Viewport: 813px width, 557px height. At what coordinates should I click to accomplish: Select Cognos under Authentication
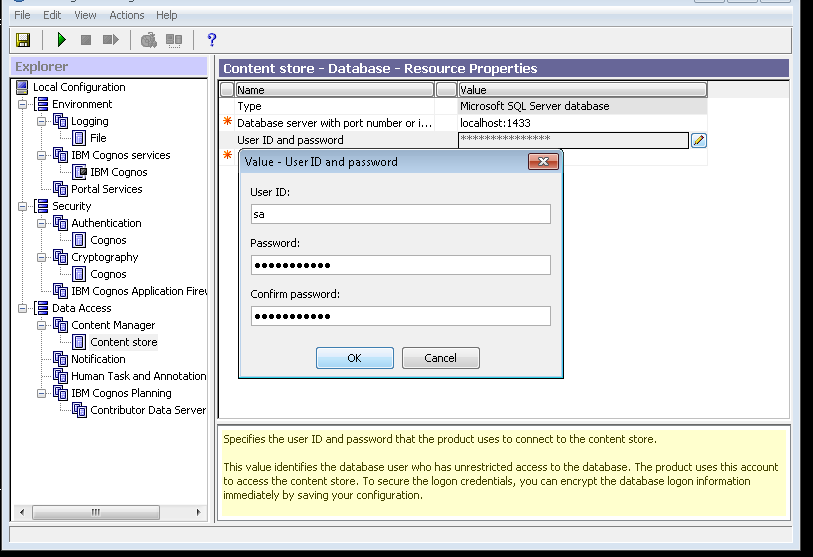point(108,240)
